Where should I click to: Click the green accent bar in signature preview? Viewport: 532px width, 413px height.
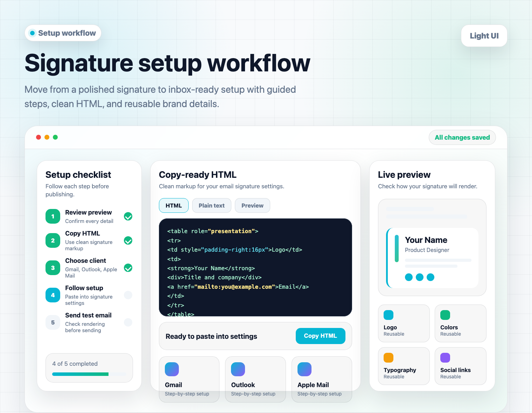coord(397,248)
